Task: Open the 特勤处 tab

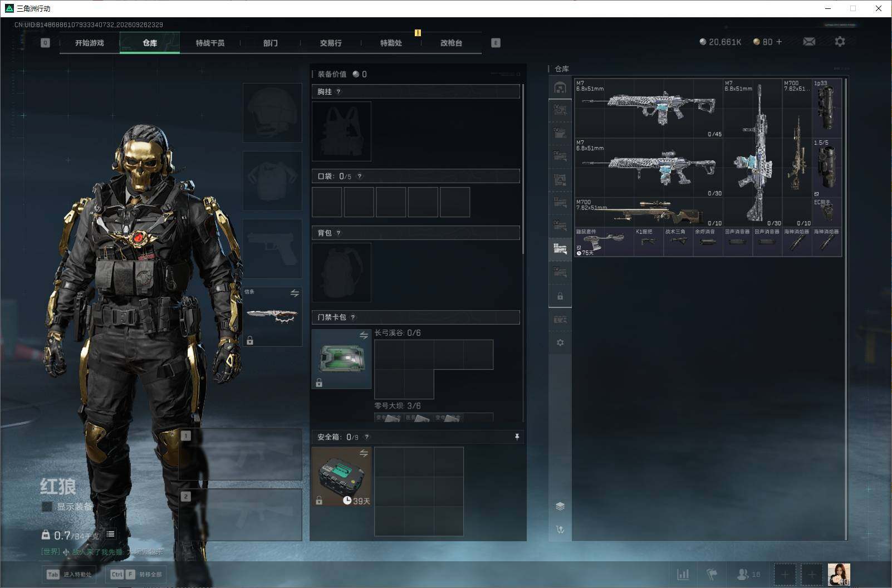Action: point(391,43)
